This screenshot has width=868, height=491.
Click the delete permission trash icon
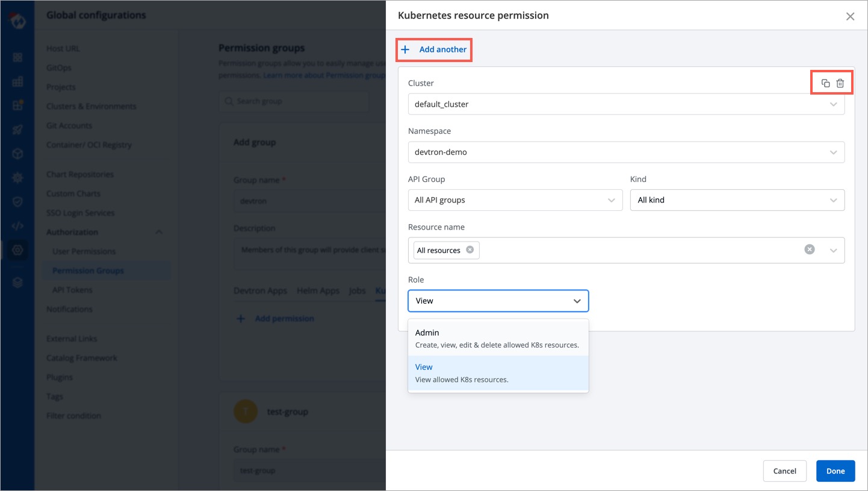point(840,83)
